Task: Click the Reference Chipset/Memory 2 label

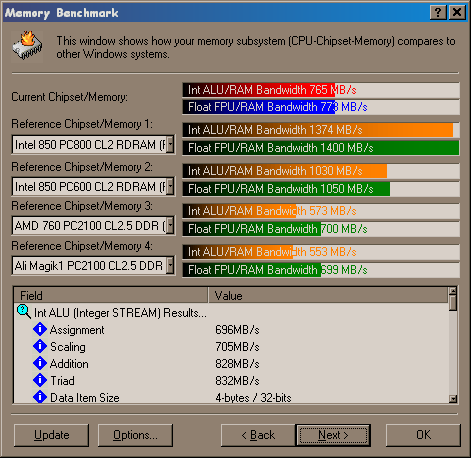Action: pos(82,167)
